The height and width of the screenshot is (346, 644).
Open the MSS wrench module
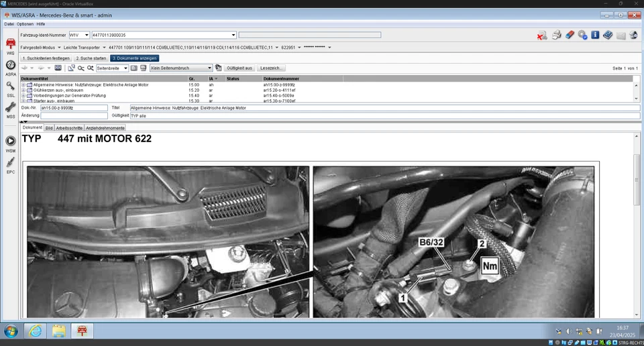[x=10, y=111]
